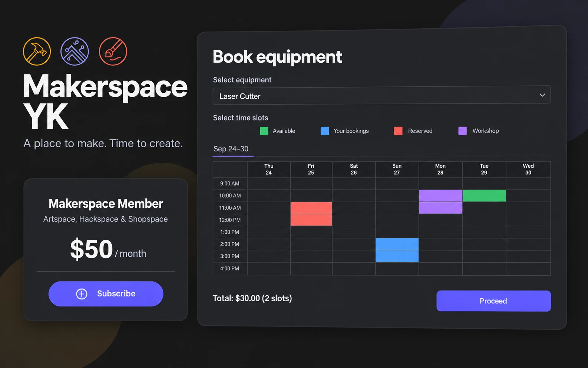Click the 4:00 PM row label

click(x=230, y=269)
